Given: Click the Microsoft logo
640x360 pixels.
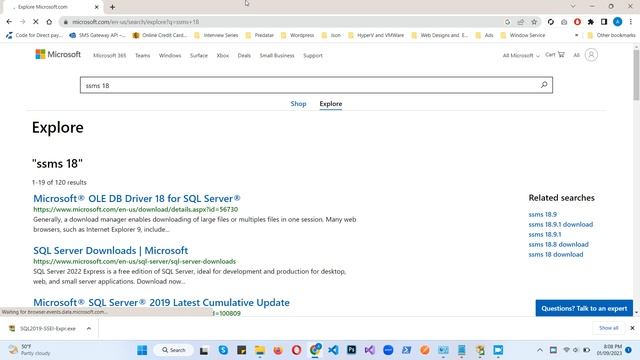Looking at the screenshot, I should (x=58, y=54).
